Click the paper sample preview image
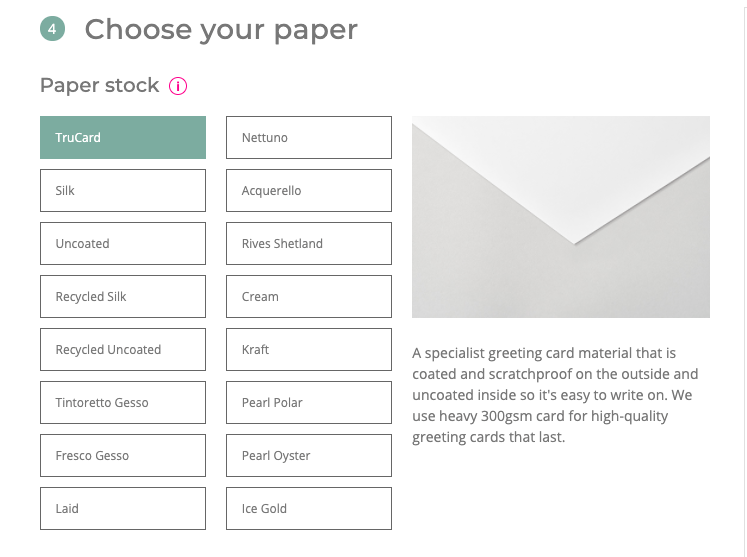Viewport: 747px width, 557px height. pyautogui.click(x=561, y=217)
